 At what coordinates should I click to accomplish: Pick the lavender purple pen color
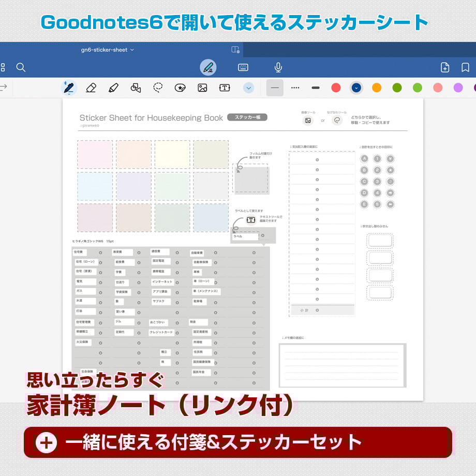pos(458,88)
